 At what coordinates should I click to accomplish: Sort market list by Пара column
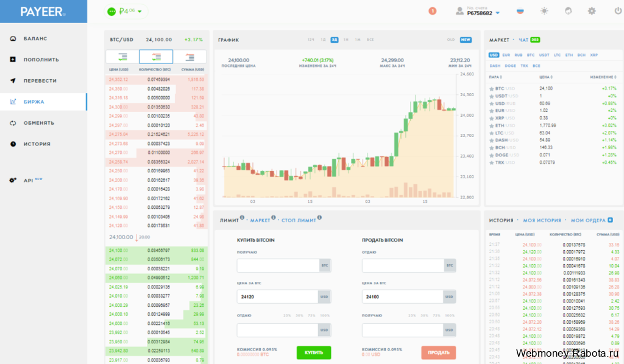pos(495,77)
